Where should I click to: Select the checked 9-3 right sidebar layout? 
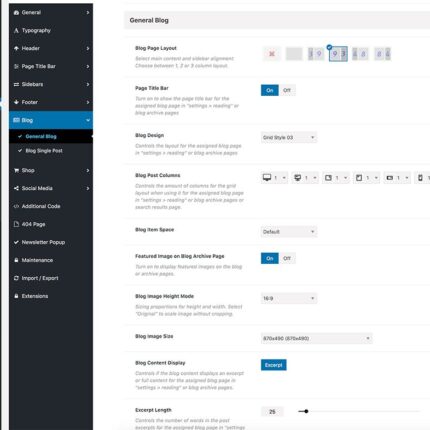tap(338, 54)
